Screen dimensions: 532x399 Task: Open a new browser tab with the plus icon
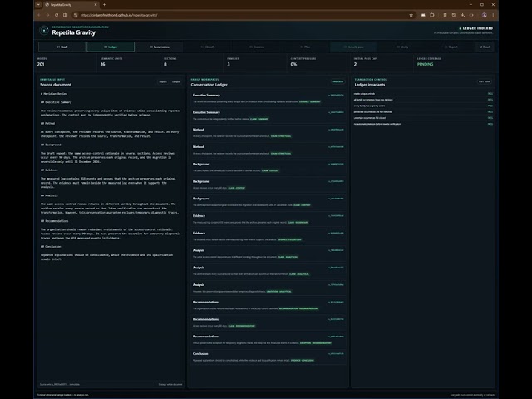point(104,5)
